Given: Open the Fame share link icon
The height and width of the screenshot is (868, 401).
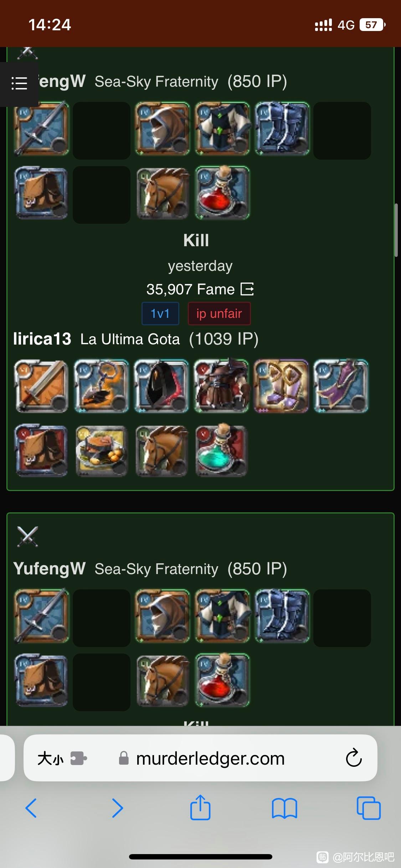Looking at the screenshot, I should (247, 289).
